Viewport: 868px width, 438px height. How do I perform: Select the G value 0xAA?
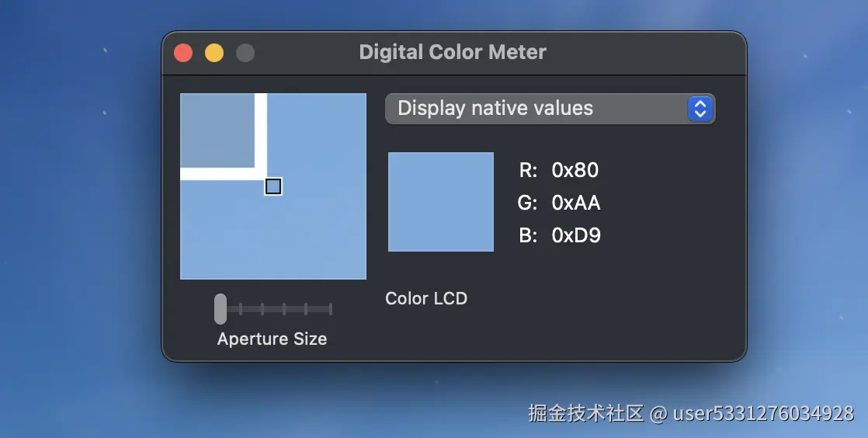pos(576,203)
